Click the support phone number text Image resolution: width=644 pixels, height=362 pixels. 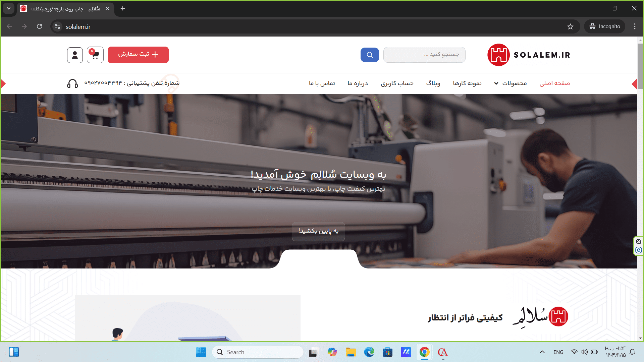(x=131, y=83)
